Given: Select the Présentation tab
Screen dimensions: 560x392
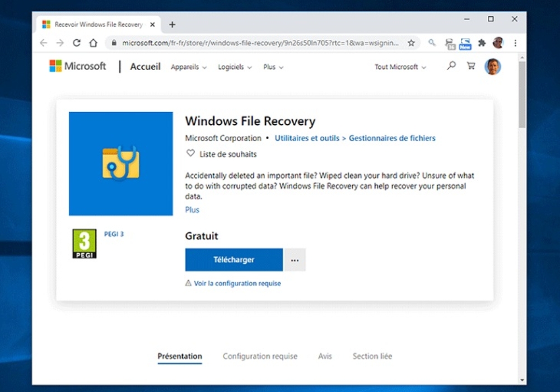Looking at the screenshot, I should pos(180,356).
